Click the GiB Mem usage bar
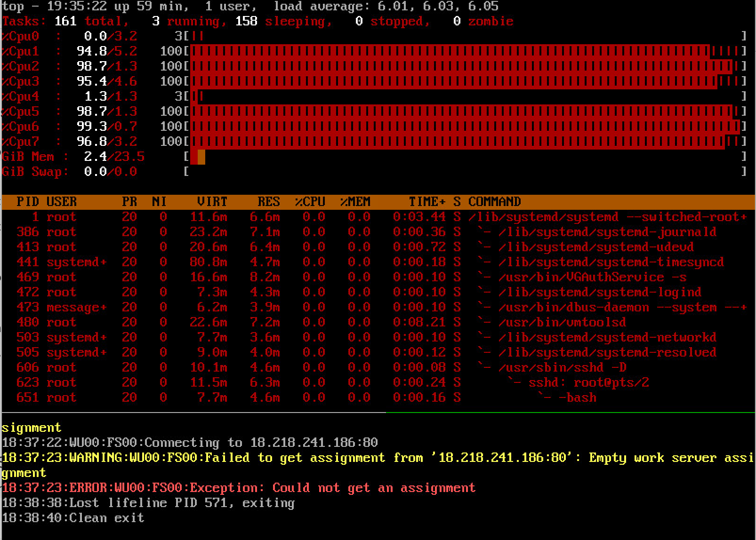The width and height of the screenshot is (756, 540). coord(466,157)
